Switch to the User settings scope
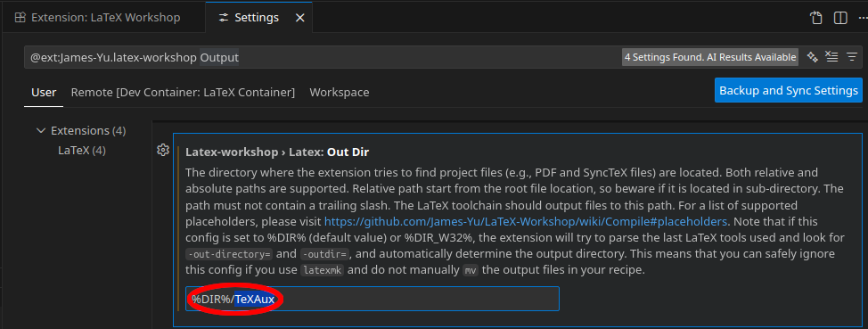 43,93
